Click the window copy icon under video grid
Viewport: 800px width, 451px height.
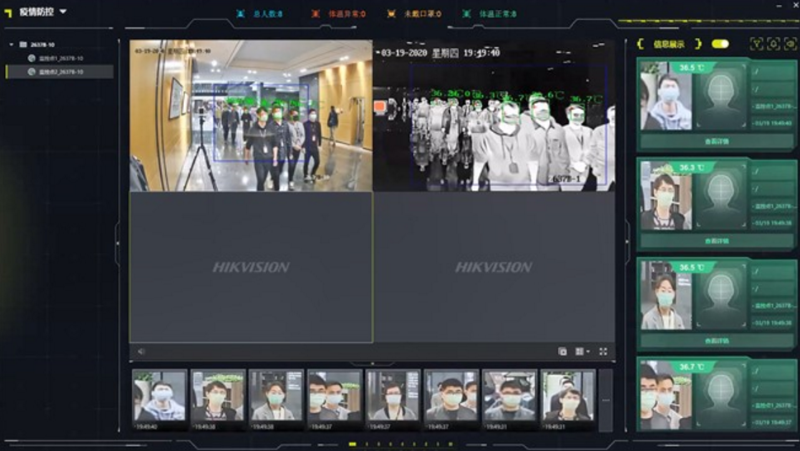point(562,351)
